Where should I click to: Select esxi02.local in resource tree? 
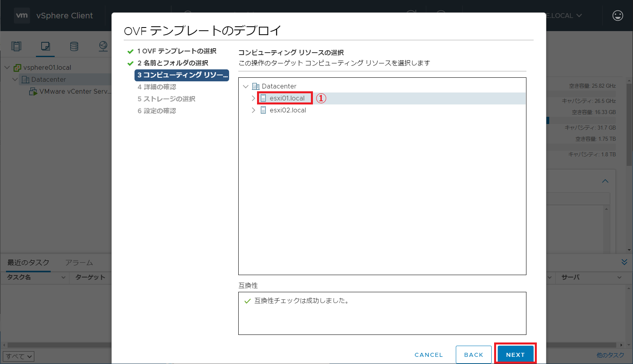(288, 110)
